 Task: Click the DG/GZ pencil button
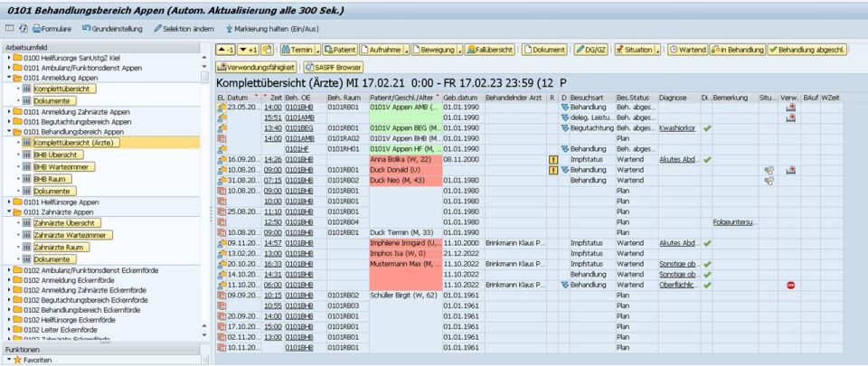pyautogui.click(x=591, y=49)
